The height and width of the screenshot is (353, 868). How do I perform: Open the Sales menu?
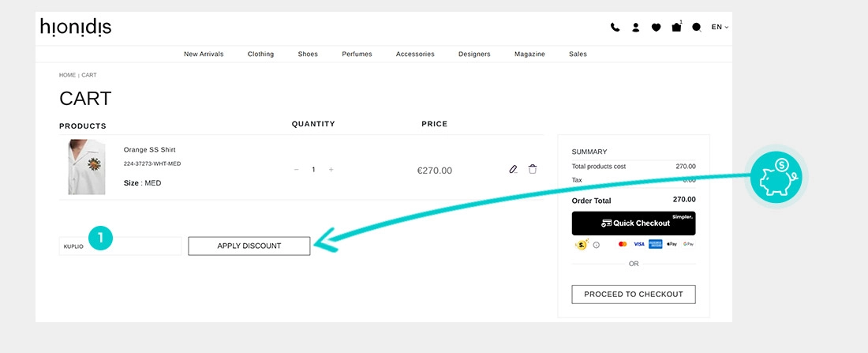click(578, 54)
